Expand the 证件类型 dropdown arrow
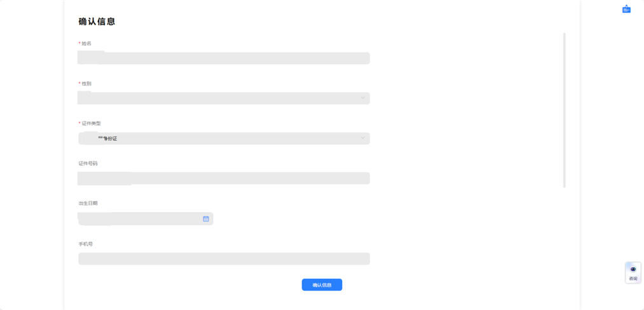 pos(363,138)
